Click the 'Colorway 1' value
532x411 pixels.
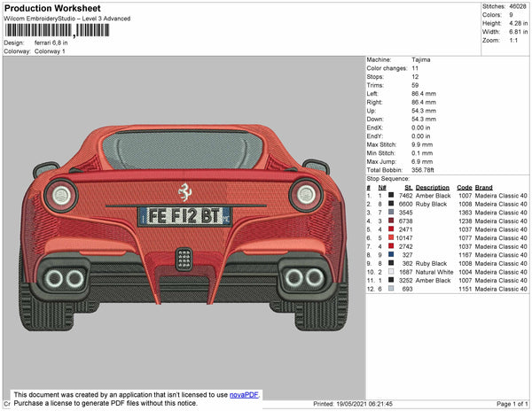(50, 51)
